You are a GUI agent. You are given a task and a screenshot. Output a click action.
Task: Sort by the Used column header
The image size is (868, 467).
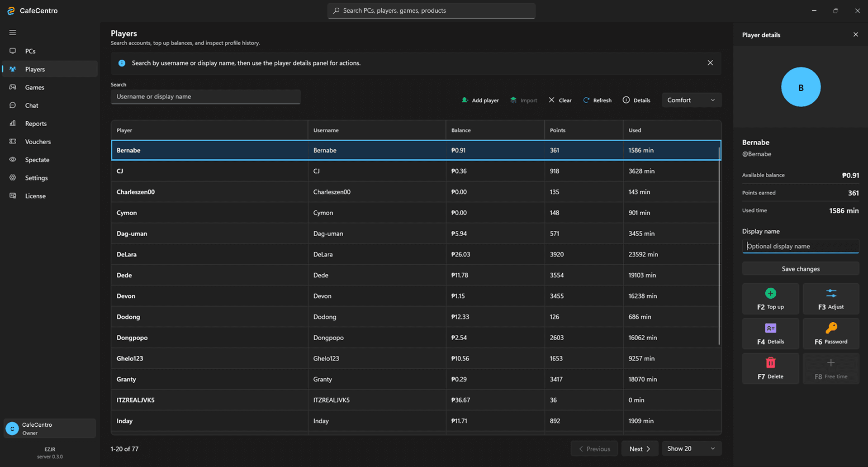pyautogui.click(x=672, y=130)
